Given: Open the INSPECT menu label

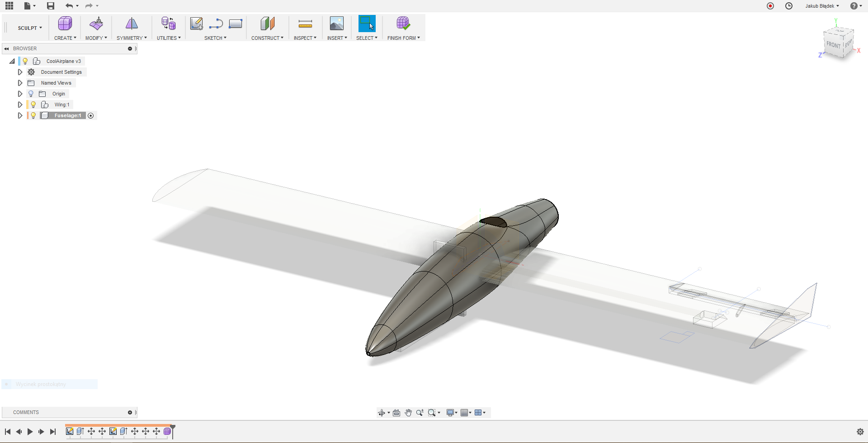Looking at the screenshot, I should pyautogui.click(x=305, y=38).
